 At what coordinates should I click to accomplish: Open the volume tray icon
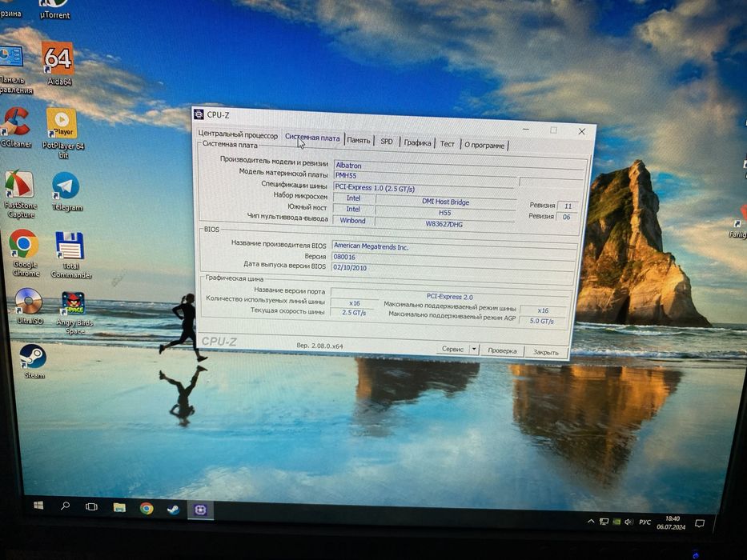tap(629, 522)
